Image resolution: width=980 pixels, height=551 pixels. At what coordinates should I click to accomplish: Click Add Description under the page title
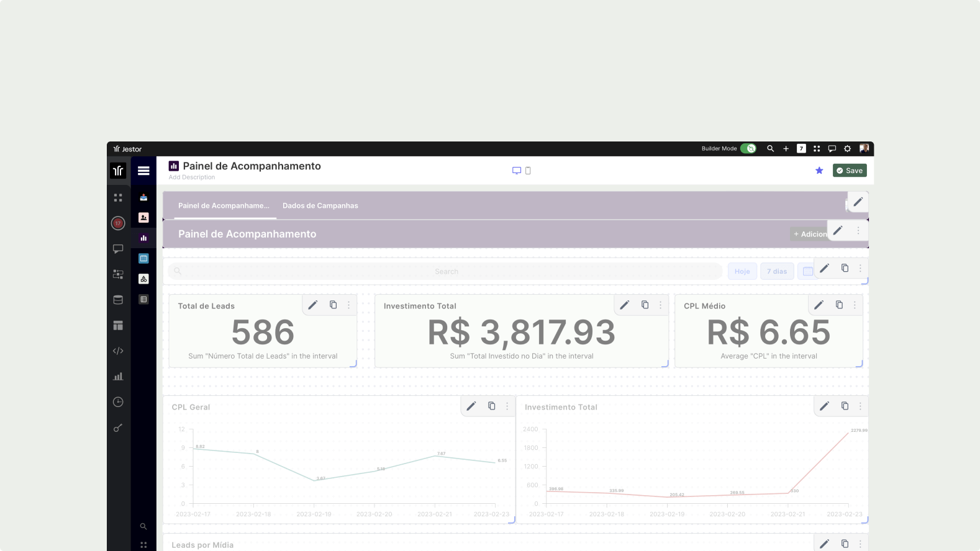point(192,177)
